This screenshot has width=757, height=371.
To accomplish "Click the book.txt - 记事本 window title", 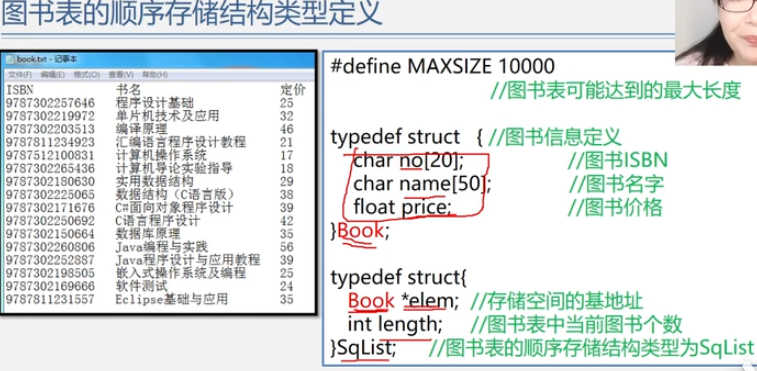I will pyautogui.click(x=47, y=59).
